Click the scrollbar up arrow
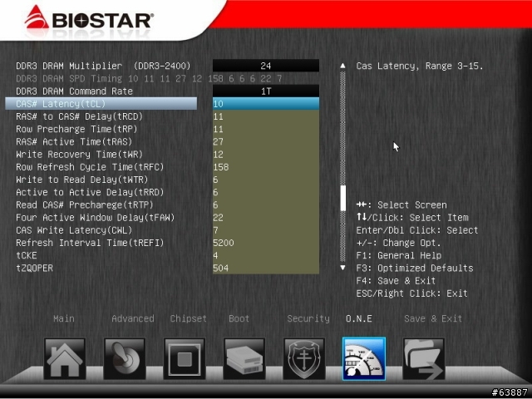This screenshot has width=532, height=399. (x=343, y=66)
